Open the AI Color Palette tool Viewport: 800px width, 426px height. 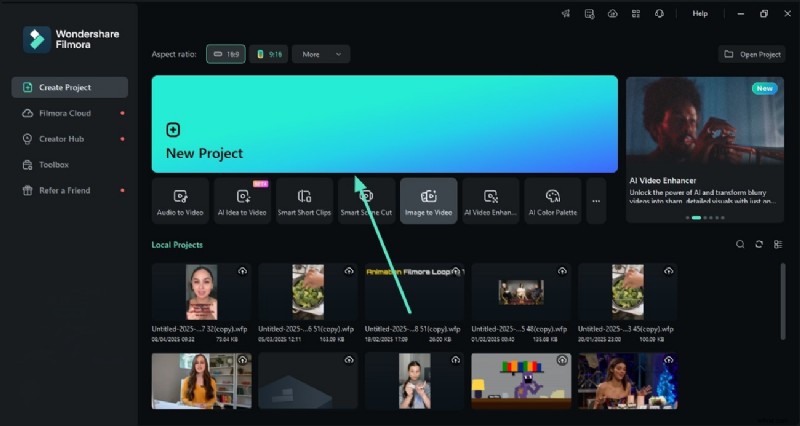pos(552,201)
